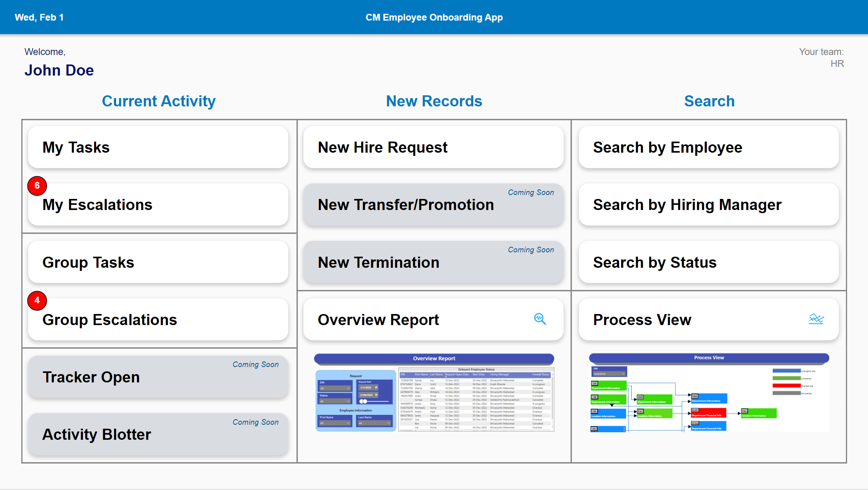Select the Activity Blotter card
This screenshot has height=490, width=868.
(158, 434)
